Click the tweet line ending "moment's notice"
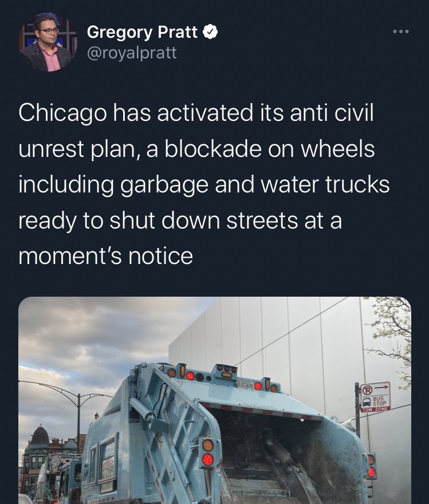This screenshot has height=504, width=429. pos(106,256)
